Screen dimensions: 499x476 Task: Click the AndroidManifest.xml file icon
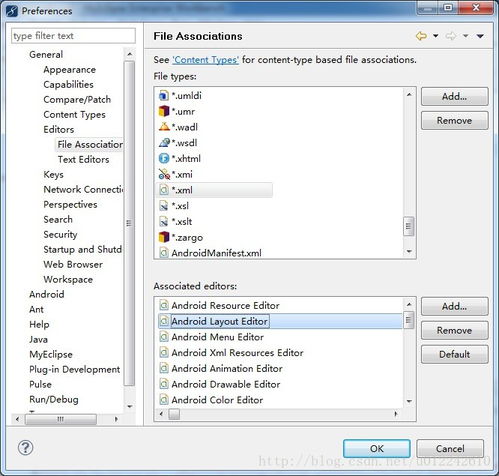[163, 253]
